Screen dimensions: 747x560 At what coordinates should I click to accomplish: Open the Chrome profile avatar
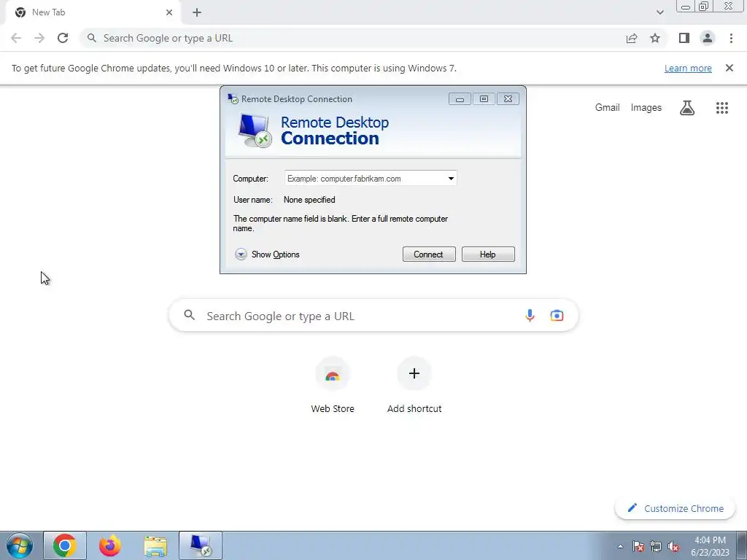coord(708,38)
